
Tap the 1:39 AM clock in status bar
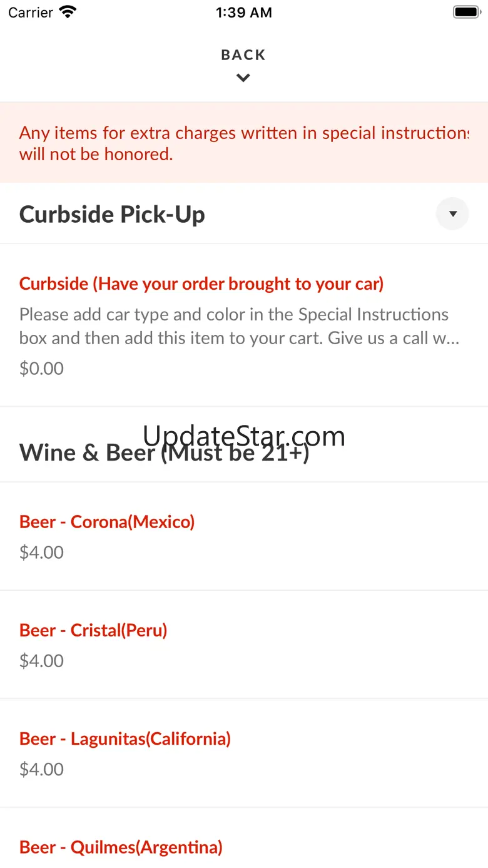(243, 13)
